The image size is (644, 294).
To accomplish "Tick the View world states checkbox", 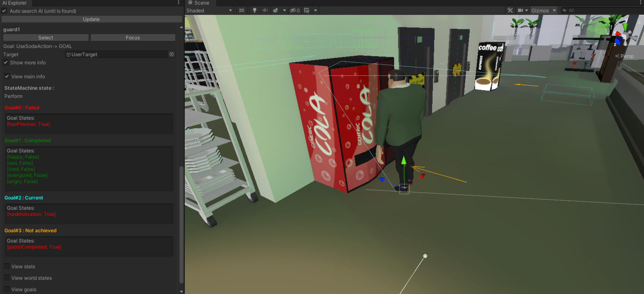I will point(7,278).
